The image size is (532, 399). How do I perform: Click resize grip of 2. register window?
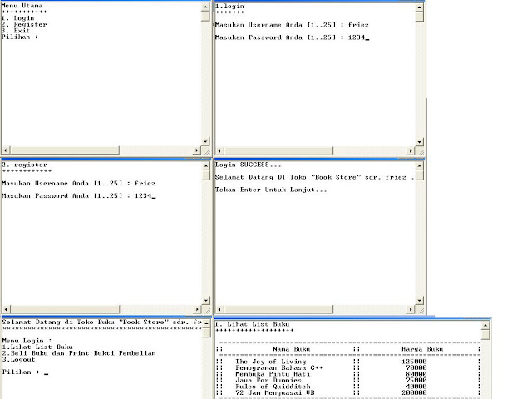tap(206, 309)
